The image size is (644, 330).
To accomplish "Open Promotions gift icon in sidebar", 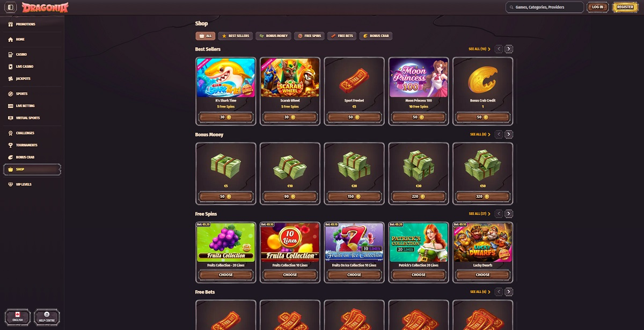I will click(x=11, y=24).
